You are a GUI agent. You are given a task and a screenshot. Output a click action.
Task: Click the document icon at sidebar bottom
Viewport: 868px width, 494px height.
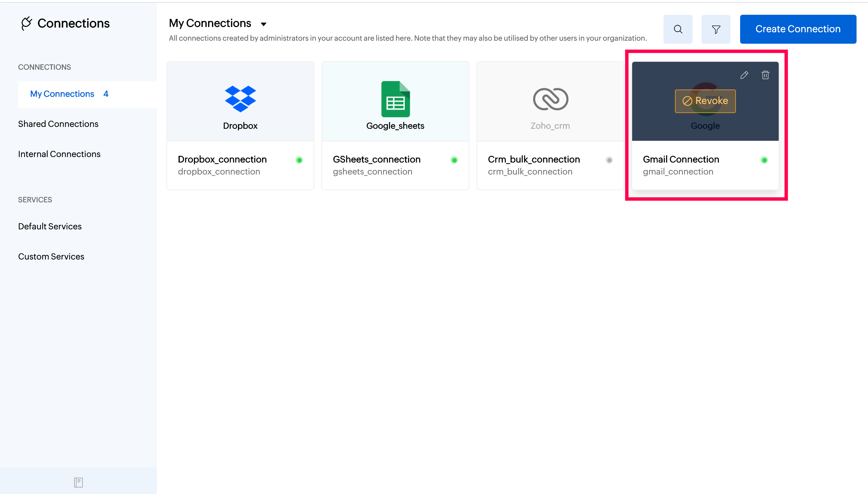click(78, 482)
